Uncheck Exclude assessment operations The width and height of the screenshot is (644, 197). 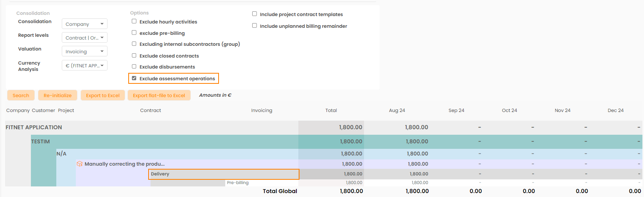coord(134,78)
